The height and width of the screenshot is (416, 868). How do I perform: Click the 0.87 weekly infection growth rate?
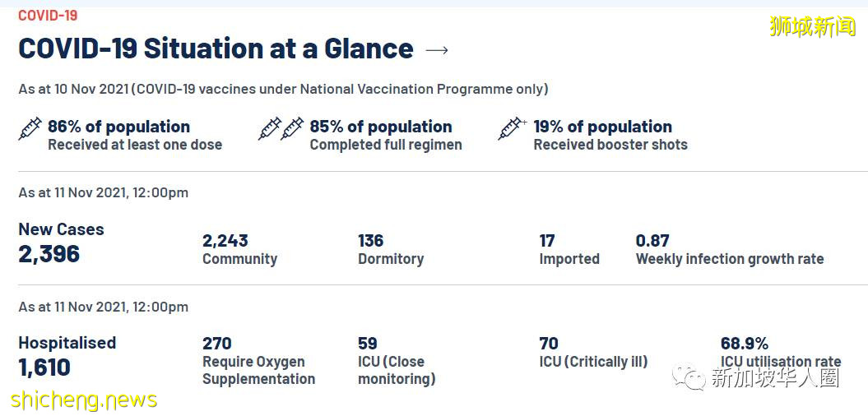652,241
